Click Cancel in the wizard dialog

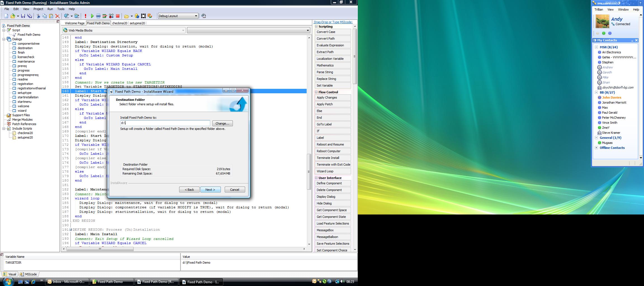(x=235, y=190)
